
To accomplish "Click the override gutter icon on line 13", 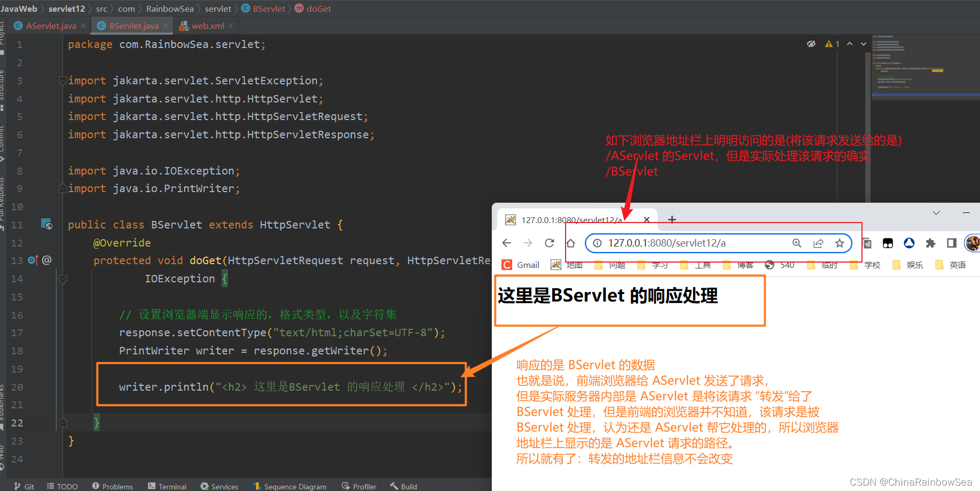I will click(x=33, y=260).
